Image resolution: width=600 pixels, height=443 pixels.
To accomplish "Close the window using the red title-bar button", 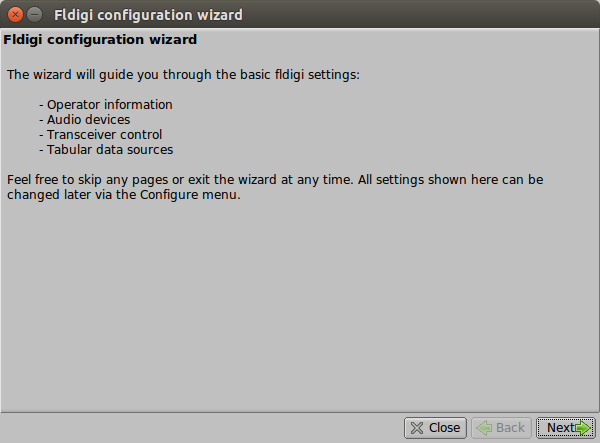I will tap(15, 15).
